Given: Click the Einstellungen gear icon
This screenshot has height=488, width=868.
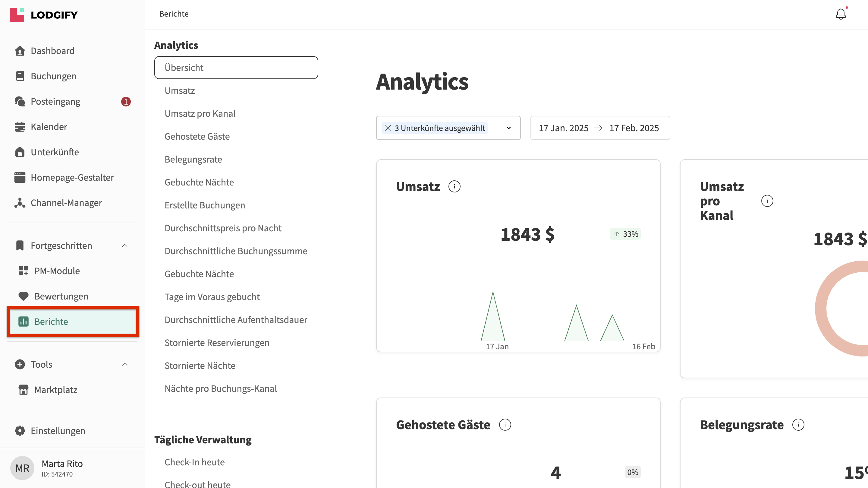Looking at the screenshot, I should 20,431.
